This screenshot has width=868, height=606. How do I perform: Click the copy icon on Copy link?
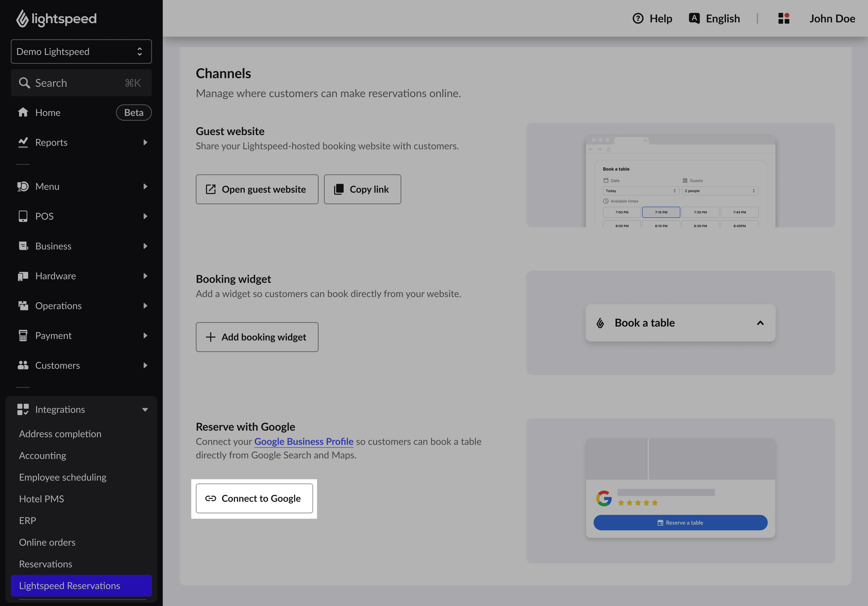pos(339,189)
